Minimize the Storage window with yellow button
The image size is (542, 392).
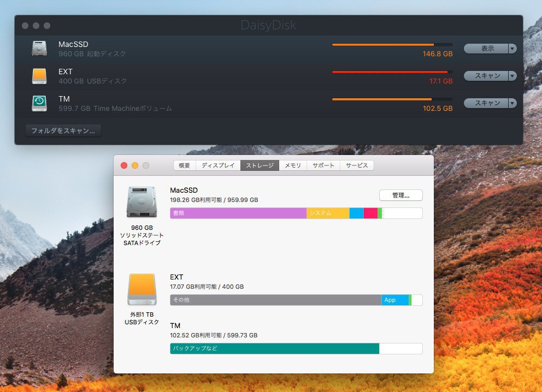click(135, 165)
